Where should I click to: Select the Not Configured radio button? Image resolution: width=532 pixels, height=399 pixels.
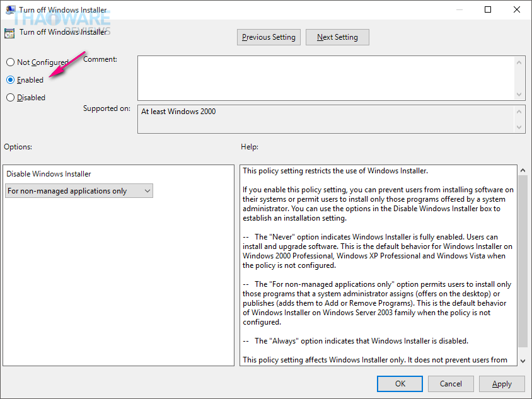[11, 62]
